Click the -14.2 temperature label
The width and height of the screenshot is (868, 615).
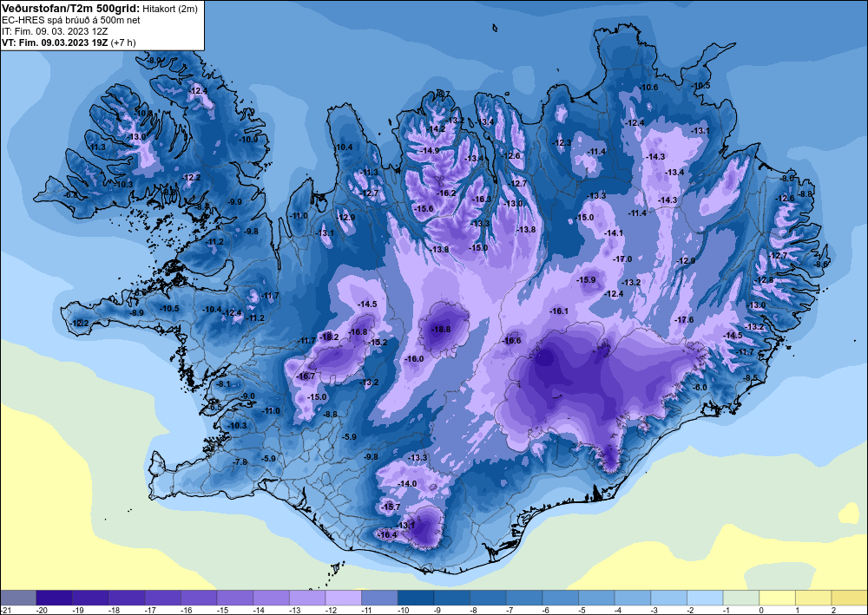[436, 129]
